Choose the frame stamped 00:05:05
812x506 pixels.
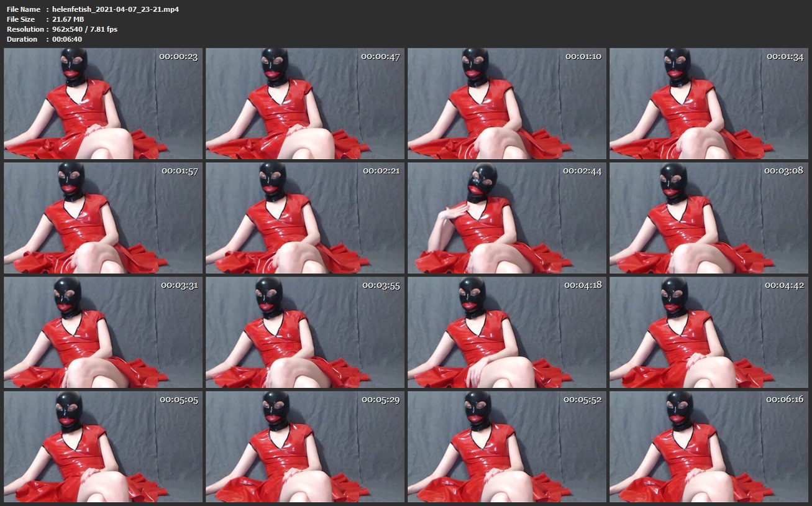[x=103, y=447]
